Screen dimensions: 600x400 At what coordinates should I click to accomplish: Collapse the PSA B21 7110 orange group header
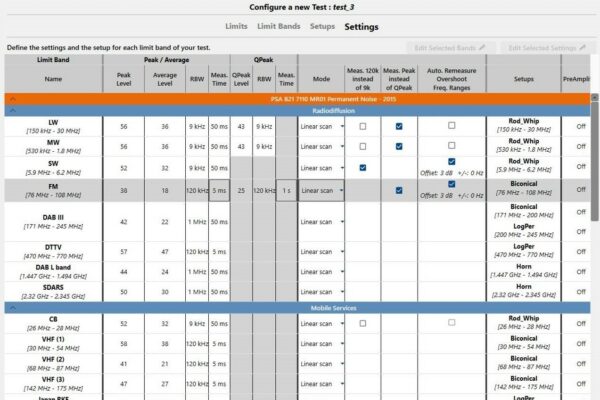(10, 100)
